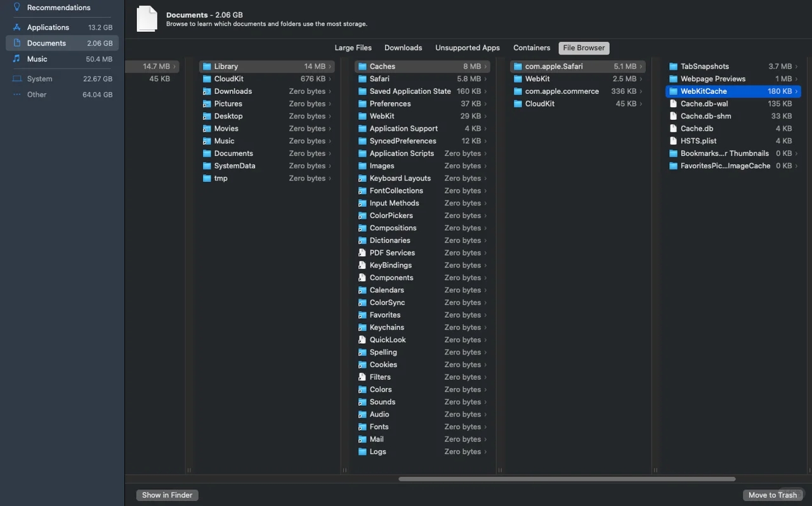Select the Application Support row
This screenshot has width=812, height=506.
(422, 129)
